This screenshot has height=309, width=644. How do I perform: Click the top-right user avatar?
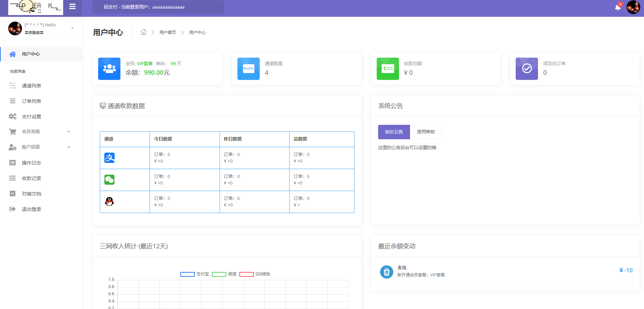[x=633, y=7]
